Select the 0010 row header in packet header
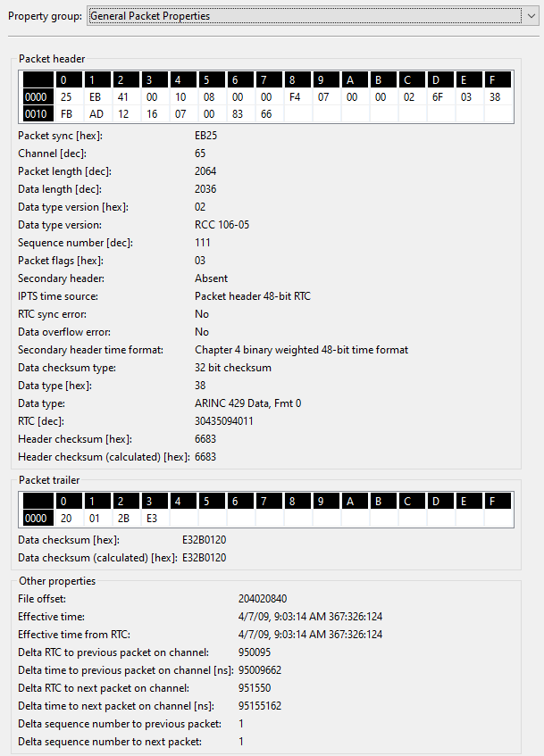 tap(36, 114)
